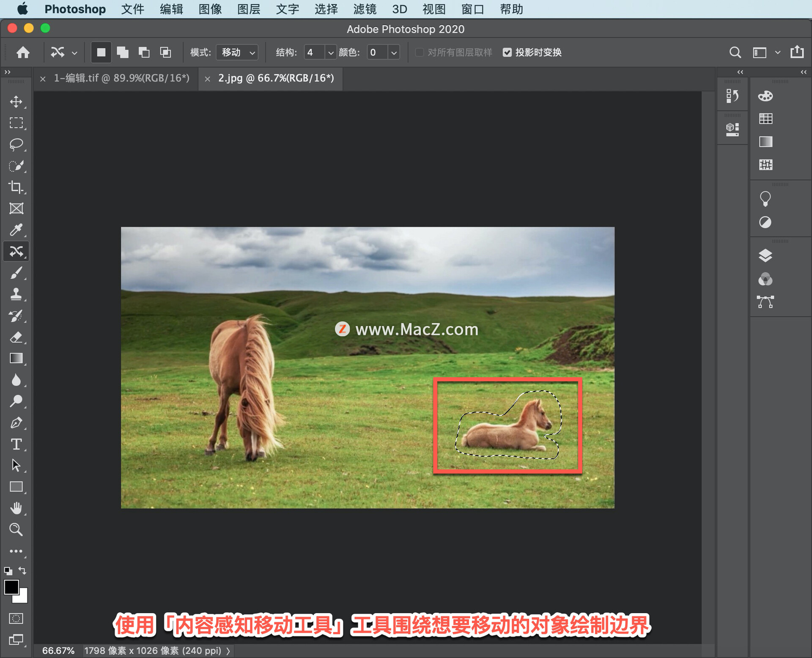Select the Zoom tool
Viewport: 812px width, 658px height.
(x=16, y=529)
